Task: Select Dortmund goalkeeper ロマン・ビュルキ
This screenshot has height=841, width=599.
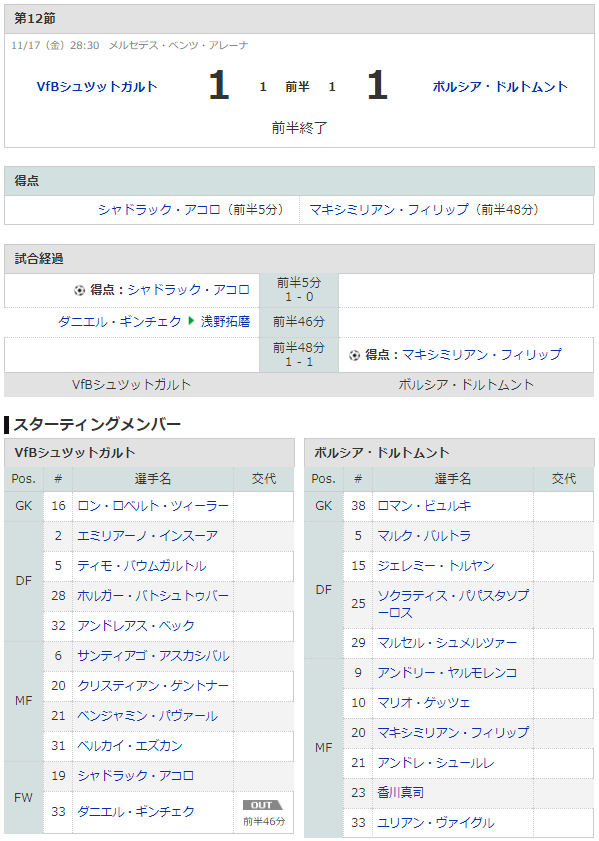Action: tap(424, 506)
